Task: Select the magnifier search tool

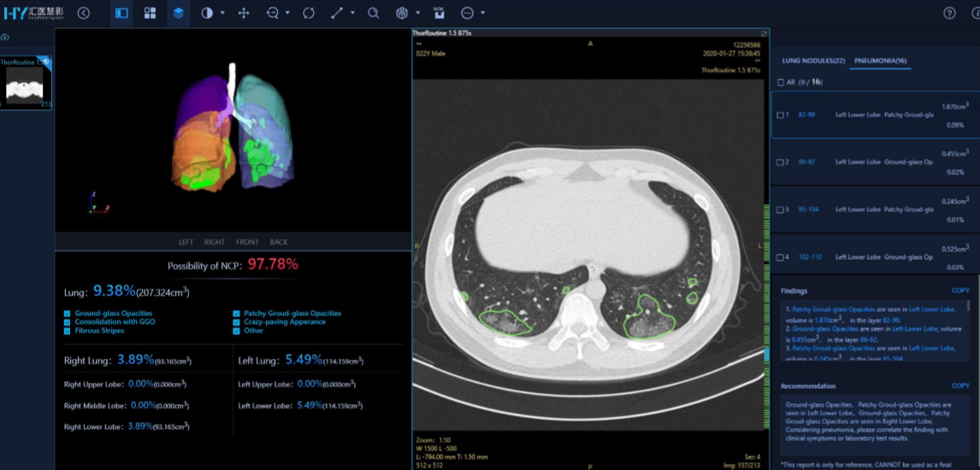Action: click(374, 13)
